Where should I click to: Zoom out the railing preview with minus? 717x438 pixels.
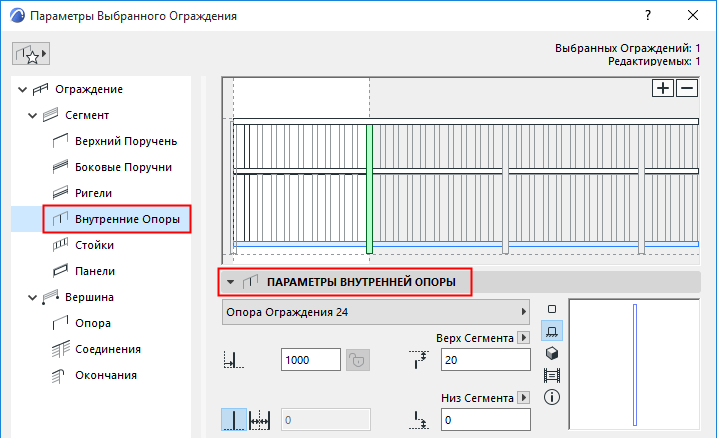click(x=687, y=88)
